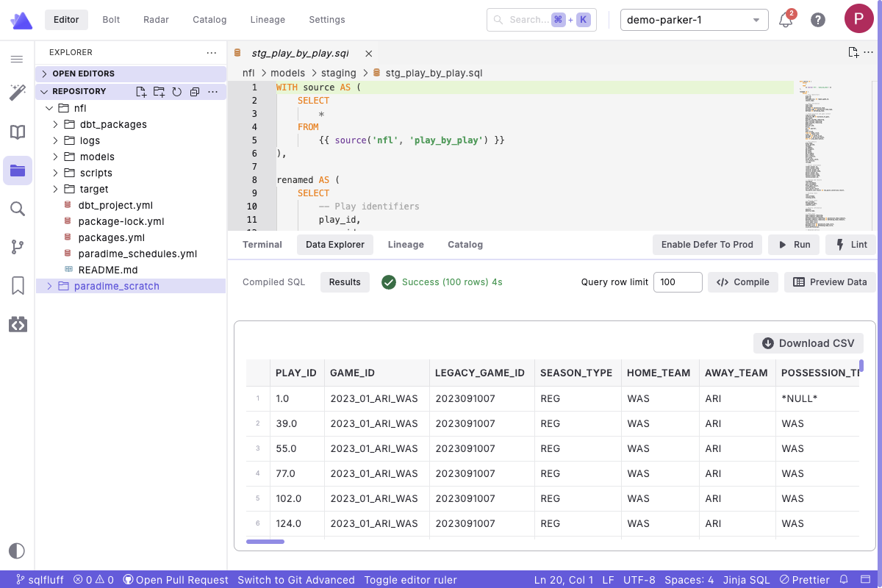
Task: Expand the models folder
Action: (x=97, y=157)
